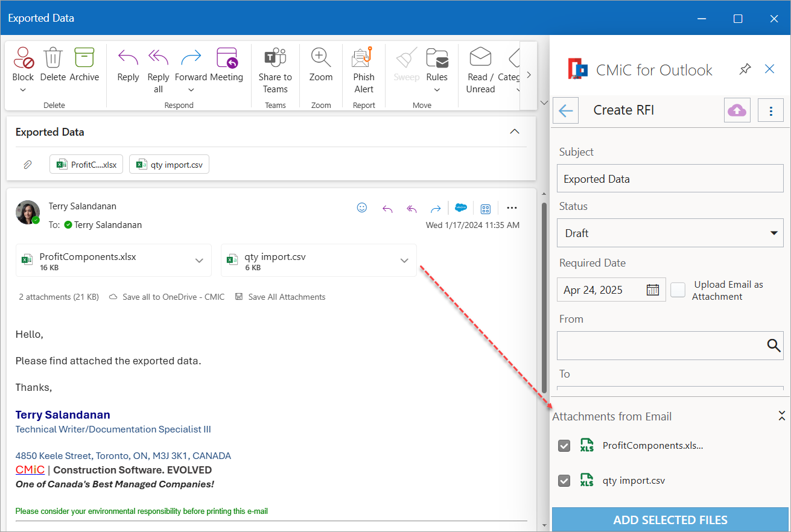Screen dimensions: 791x532
Task: Maximize the Exported Data window
Action: (x=738, y=19)
